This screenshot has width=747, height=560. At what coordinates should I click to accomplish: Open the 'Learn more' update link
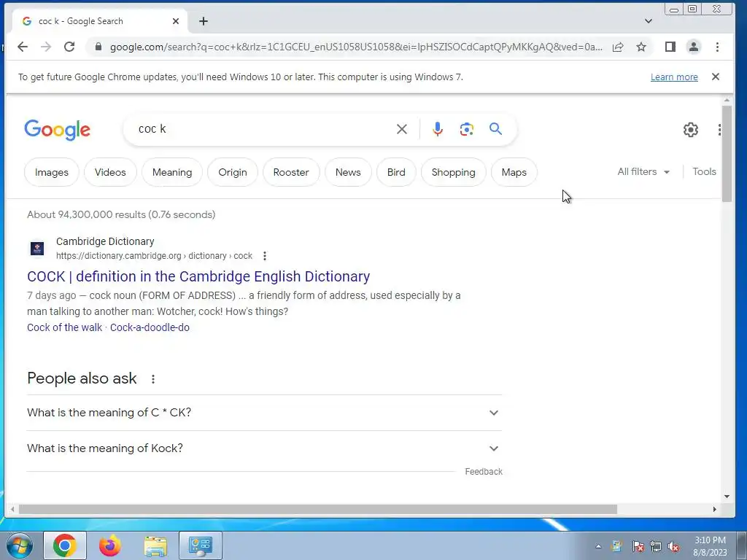click(674, 77)
